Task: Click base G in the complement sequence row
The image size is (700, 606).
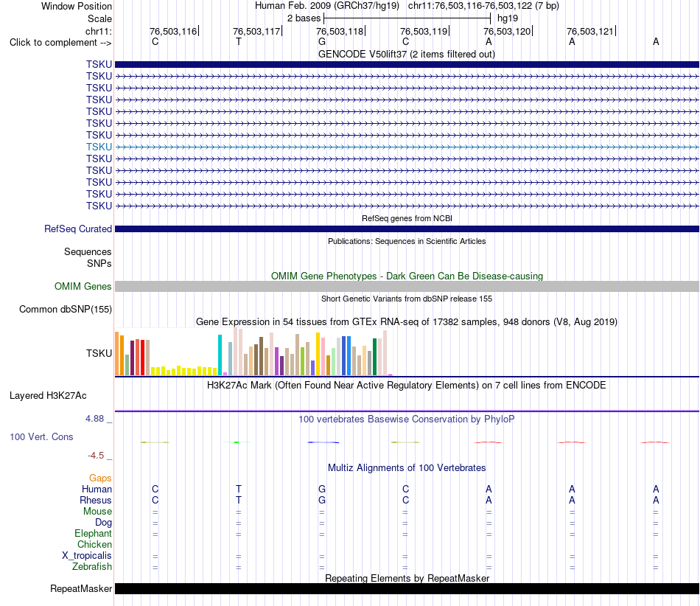Action: click(322, 41)
